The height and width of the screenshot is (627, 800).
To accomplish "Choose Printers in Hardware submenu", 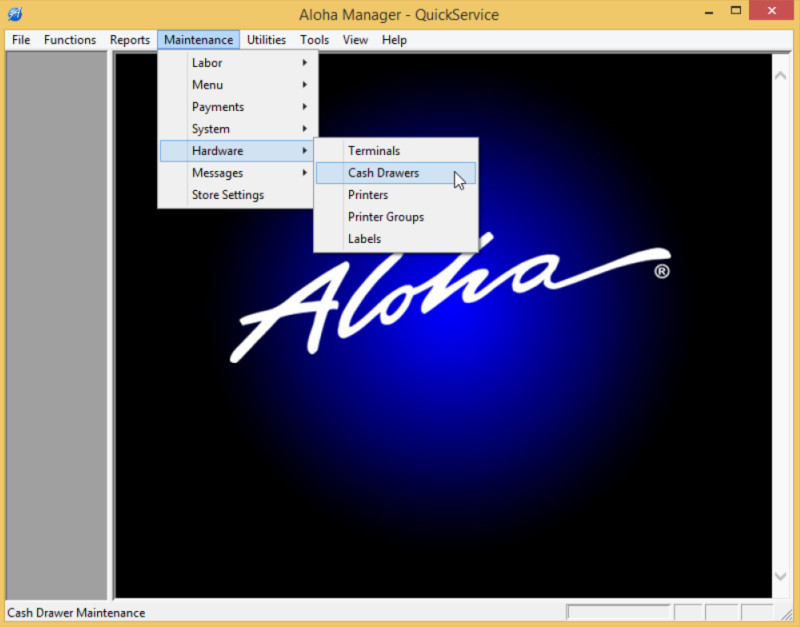I will [396, 195].
